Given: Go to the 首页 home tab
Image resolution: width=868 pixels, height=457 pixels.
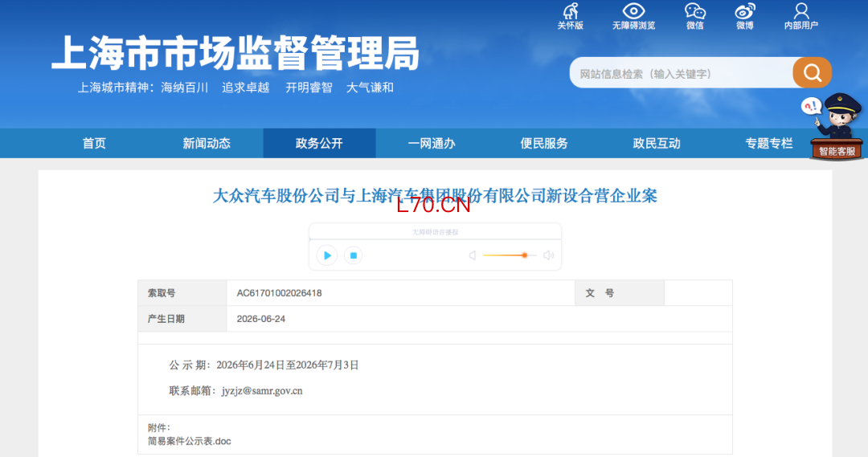Looking at the screenshot, I should [x=94, y=143].
